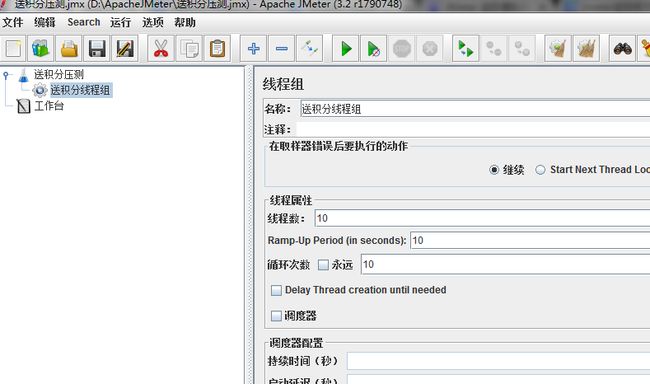
Task: Select Start Next Thread Loop radio button
Action: (x=540, y=170)
